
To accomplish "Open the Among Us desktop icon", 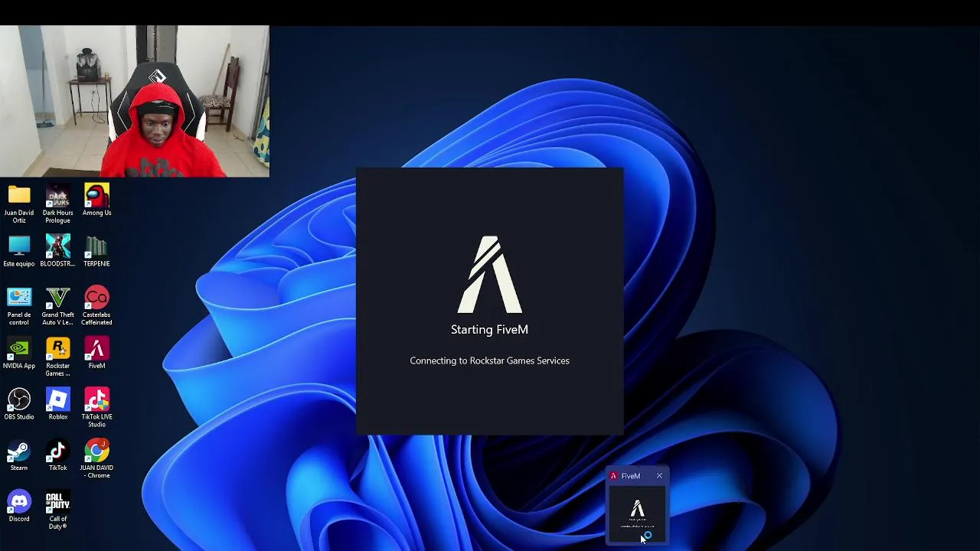I will (x=96, y=200).
